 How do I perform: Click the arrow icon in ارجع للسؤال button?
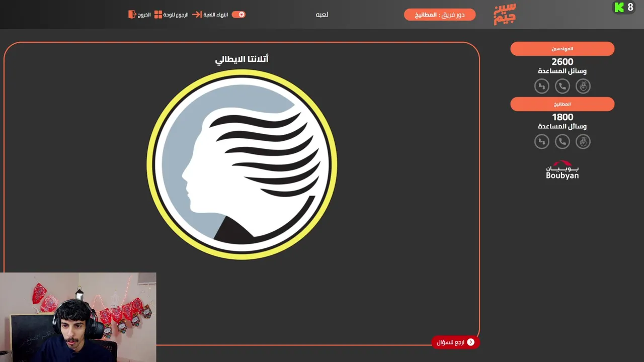coord(471,342)
